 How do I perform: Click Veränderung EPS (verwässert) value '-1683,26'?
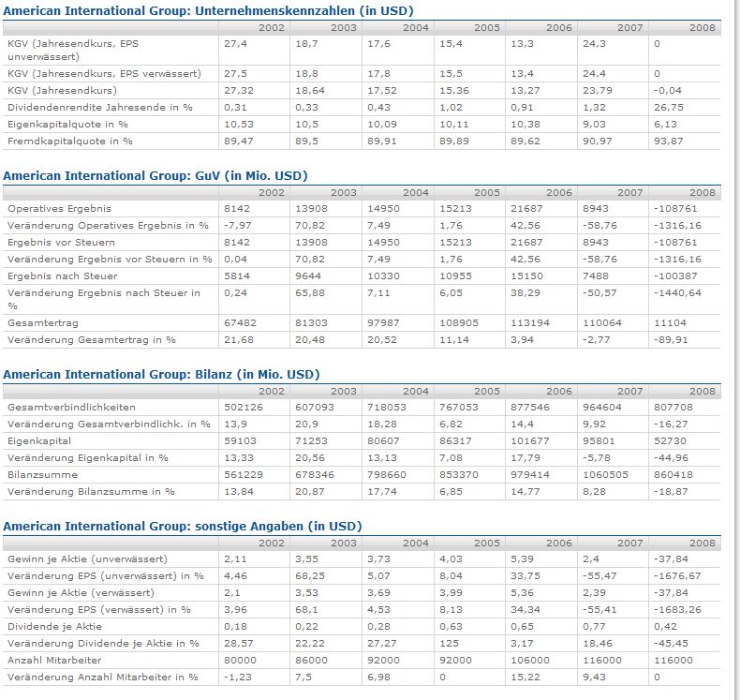coord(677,610)
